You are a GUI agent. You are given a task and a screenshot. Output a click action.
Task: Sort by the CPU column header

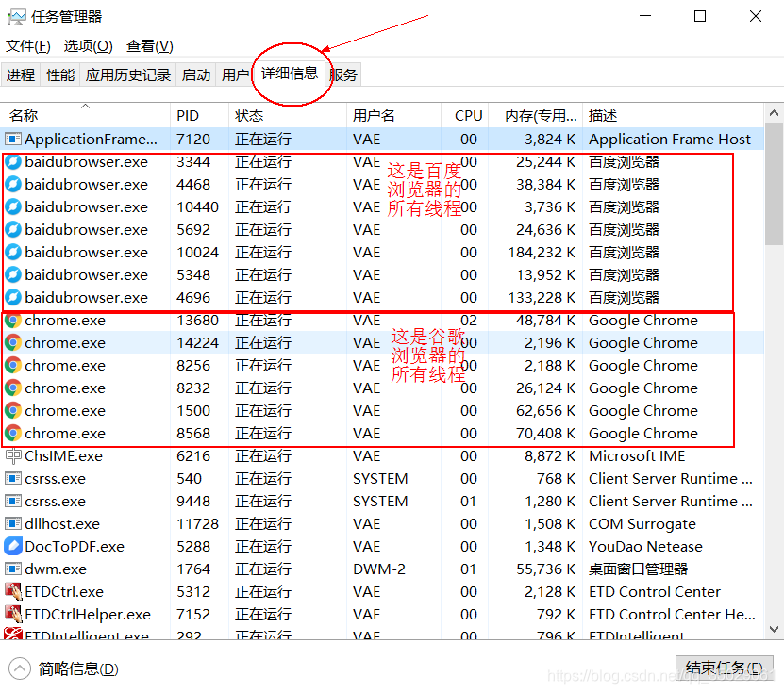(465, 115)
